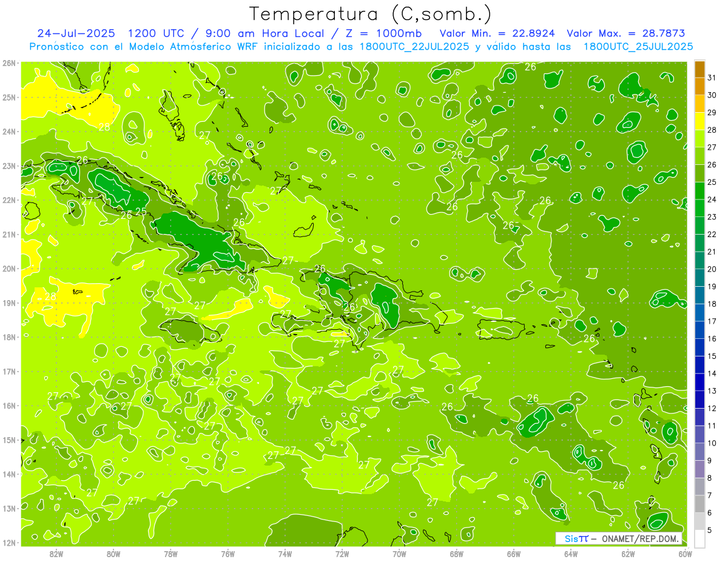
Task: Click the 22N latitude axis label
Action: (9, 200)
